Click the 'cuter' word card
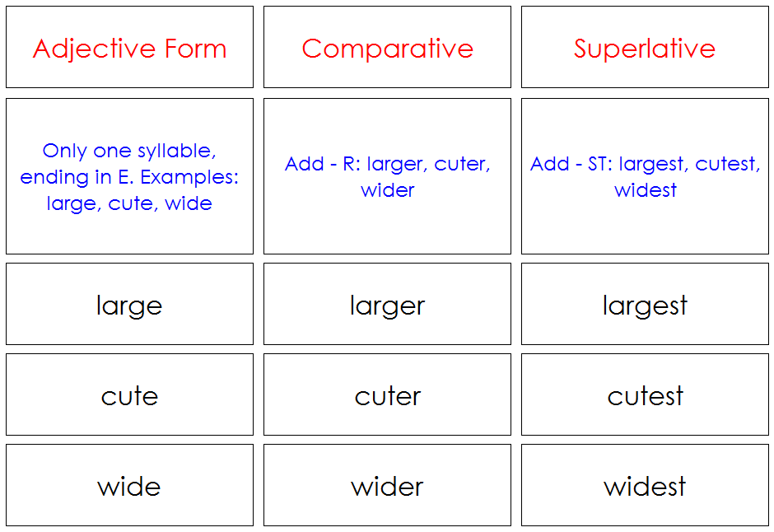The width and height of the screenshot is (774, 532). point(387,395)
